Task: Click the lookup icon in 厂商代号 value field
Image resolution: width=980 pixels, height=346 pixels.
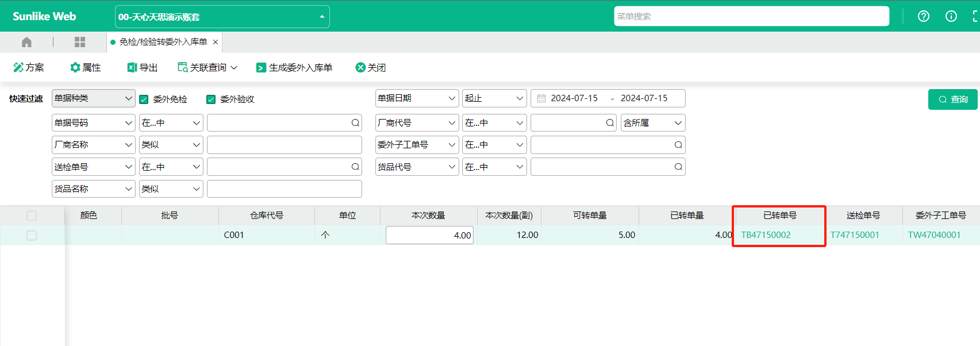Action: [610, 123]
